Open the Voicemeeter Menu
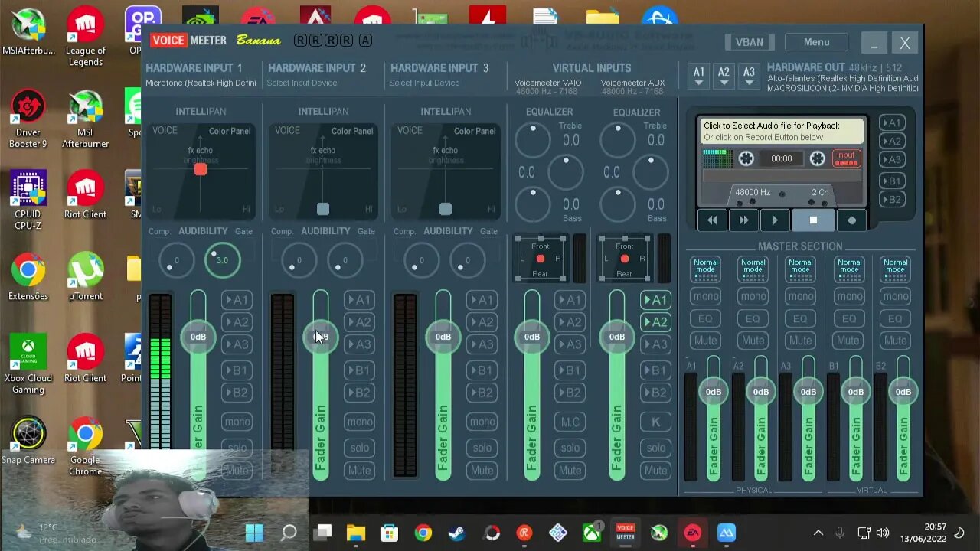The height and width of the screenshot is (551, 980). point(816,42)
